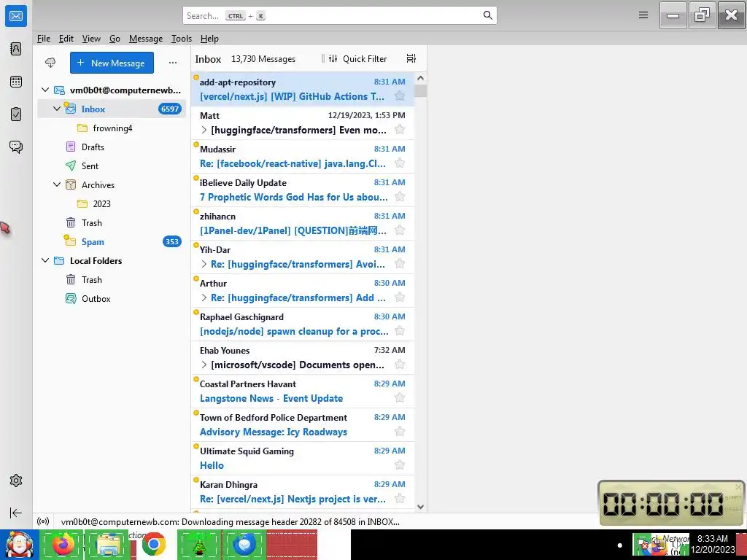Click the taskbar clock showing 8:33 AM

[713, 544]
